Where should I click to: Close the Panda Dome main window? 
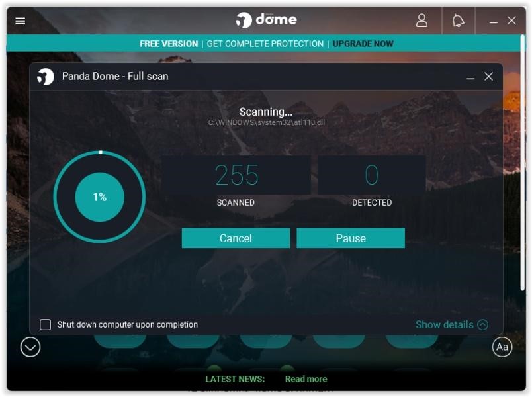pyautogui.click(x=511, y=21)
